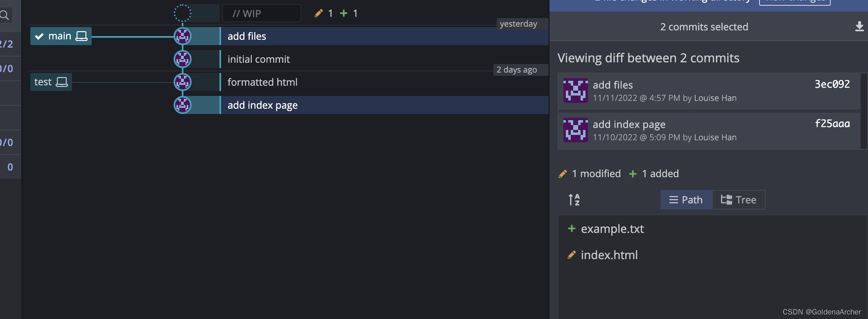
Task: Open the example.txt file diff
Action: click(x=612, y=229)
